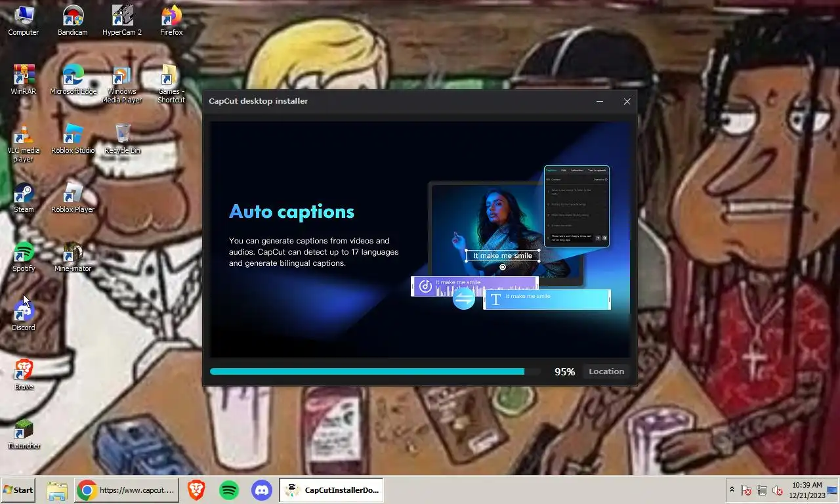
Task: Select the VLC media player icon
Action: point(24,143)
